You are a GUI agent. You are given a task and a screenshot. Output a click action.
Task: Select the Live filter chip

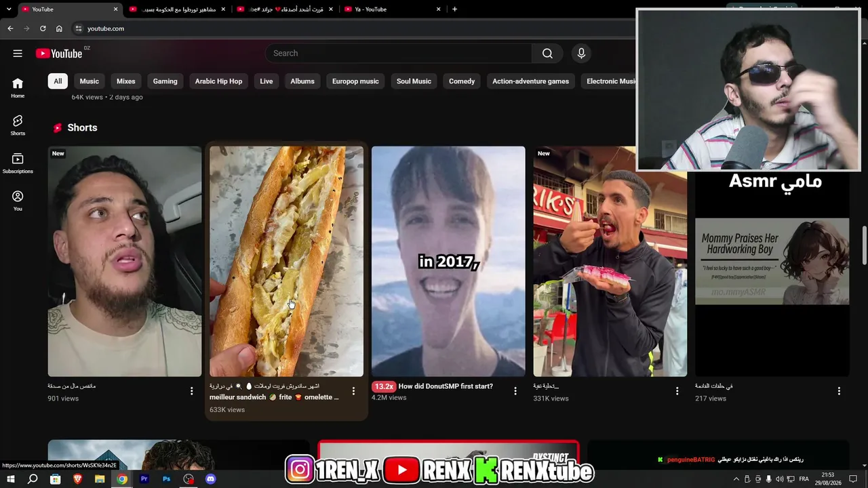tap(267, 81)
